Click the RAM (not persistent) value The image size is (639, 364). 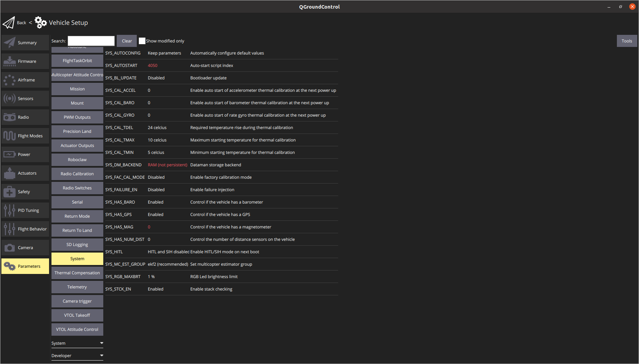(x=168, y=165)
